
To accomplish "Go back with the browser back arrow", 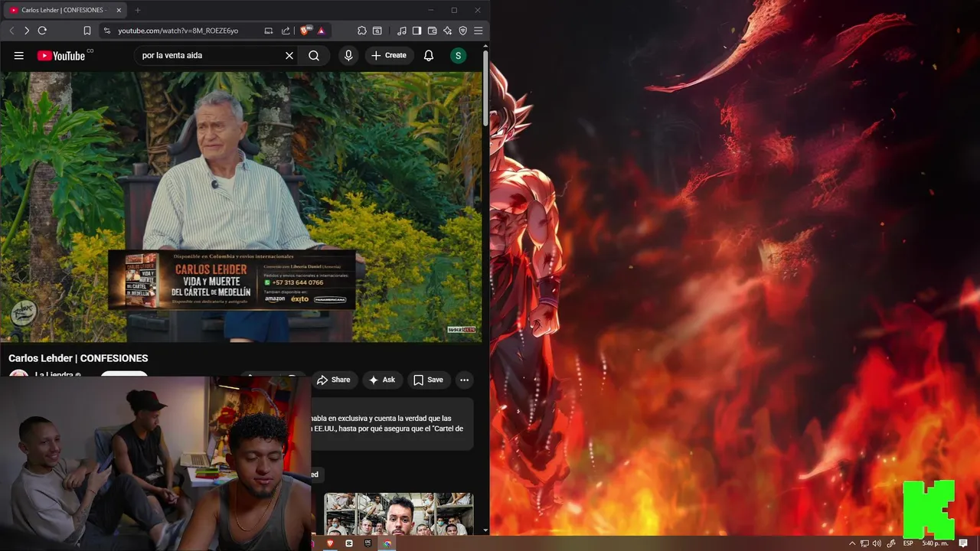I will [x=11, y=31].
